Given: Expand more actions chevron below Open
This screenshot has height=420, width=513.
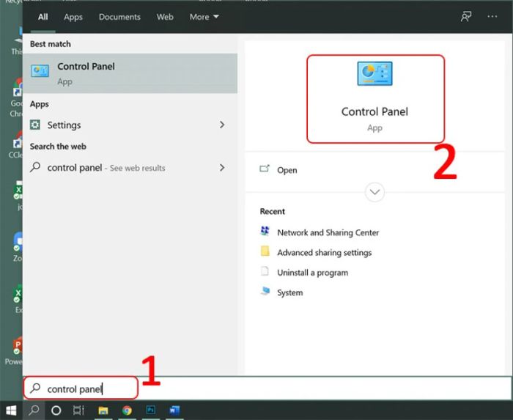Looking at the screenshot, I should [374, 192].
